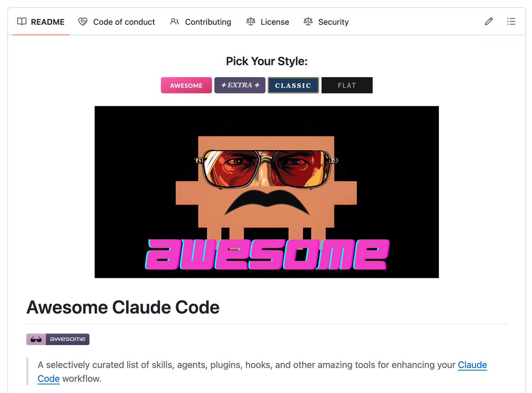The height and width of the screenshot is (393, 532).
Task: Follow the Claude Code link
Action: [x=472, y=365]
